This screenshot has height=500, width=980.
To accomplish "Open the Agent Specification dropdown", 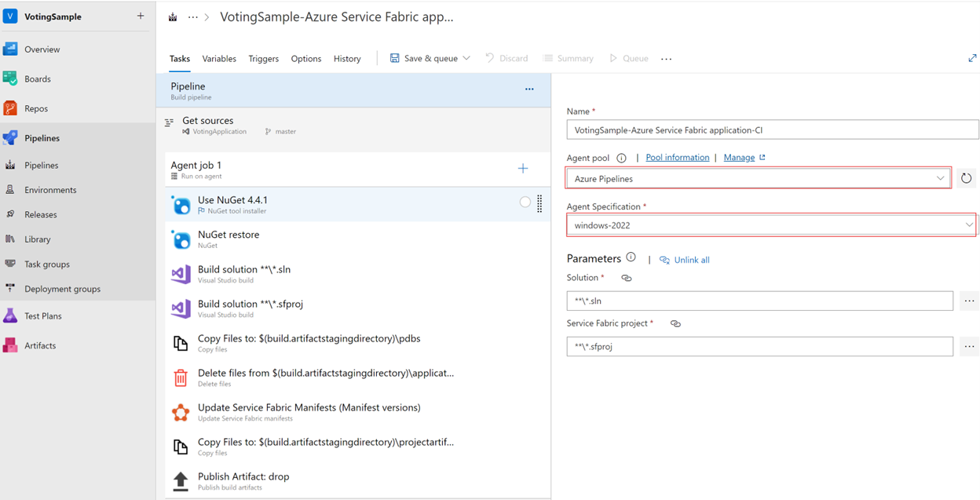I will 969,225.
